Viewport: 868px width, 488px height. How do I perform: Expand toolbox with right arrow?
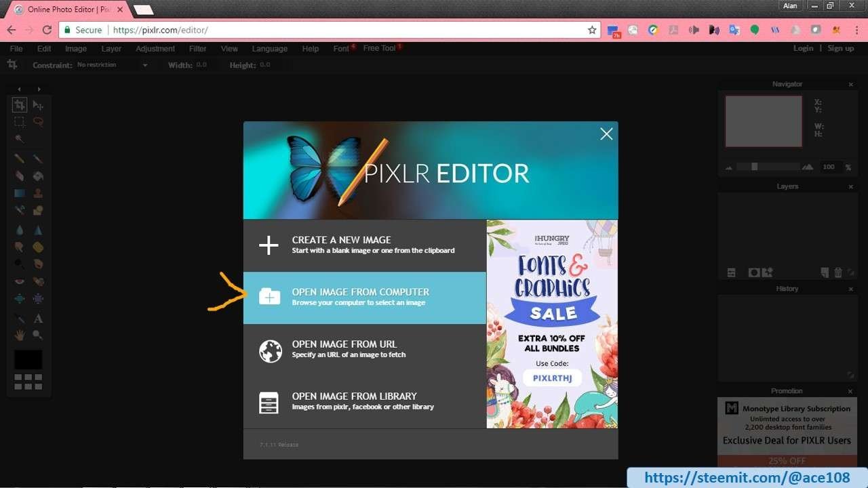coord(39,89)
